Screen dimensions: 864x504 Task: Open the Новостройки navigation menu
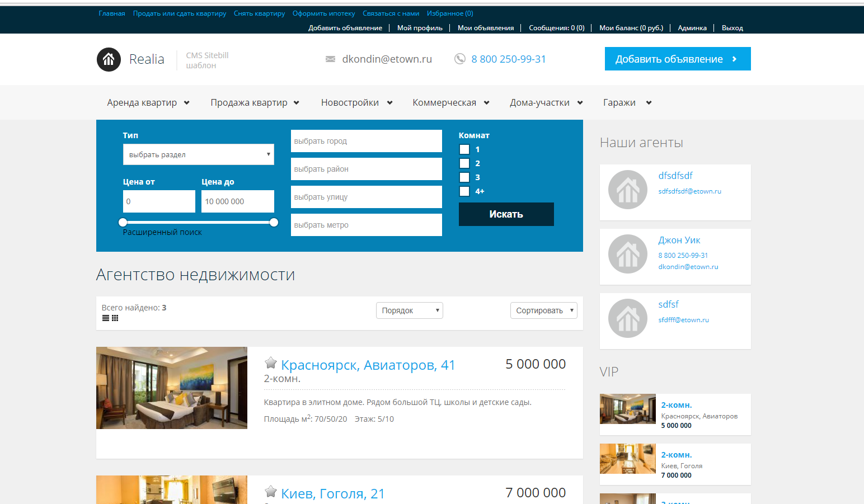356,102
